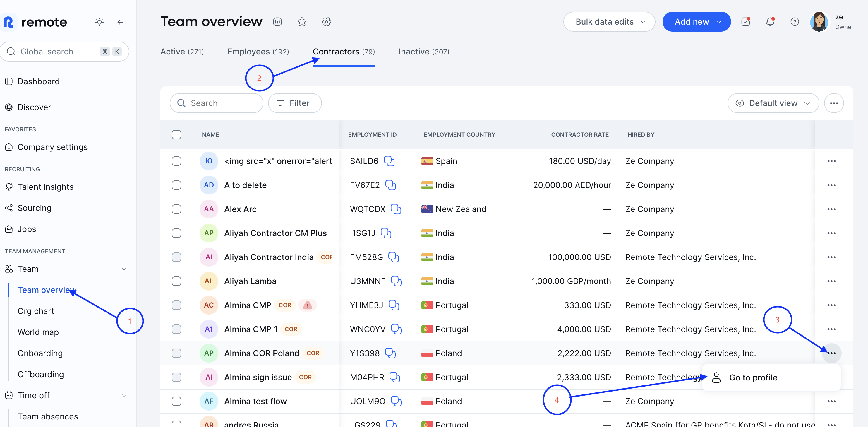Open the insights chart icon beside Team overview

[277, 22]
